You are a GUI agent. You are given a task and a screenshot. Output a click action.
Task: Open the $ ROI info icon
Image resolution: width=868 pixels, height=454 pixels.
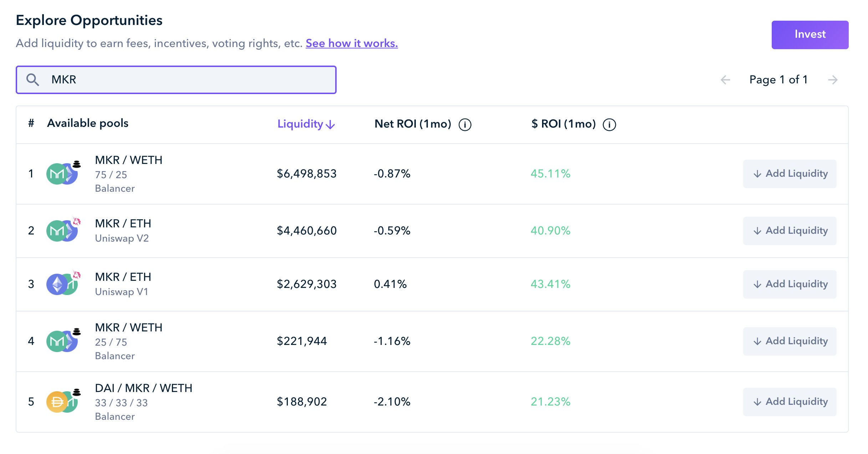click(x=609, y=125)
